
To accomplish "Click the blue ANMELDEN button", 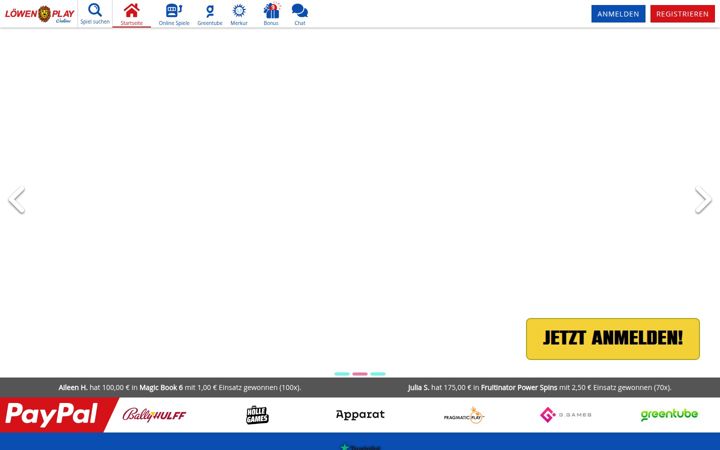I will (618, 14).
